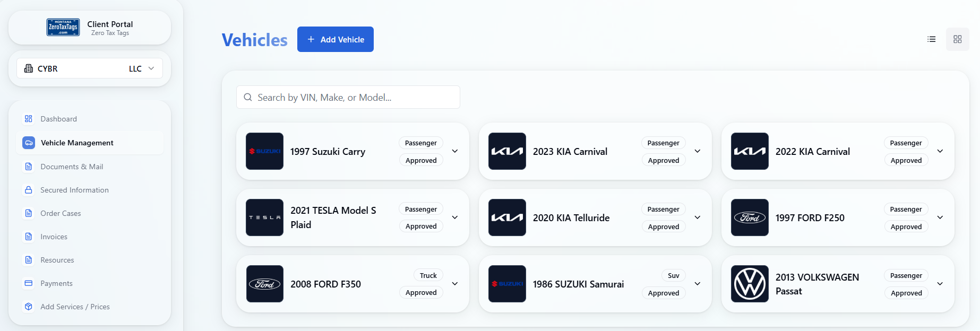Screen dimensions: 980x331
Task: Click the Payments card icon
Action: pos(29,283)
